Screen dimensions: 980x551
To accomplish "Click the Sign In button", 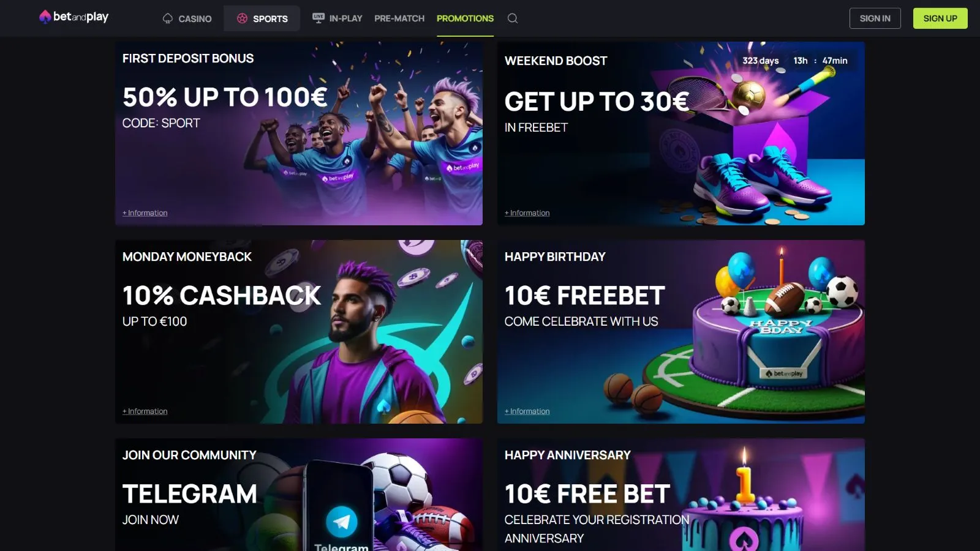I will coord(875,18).
